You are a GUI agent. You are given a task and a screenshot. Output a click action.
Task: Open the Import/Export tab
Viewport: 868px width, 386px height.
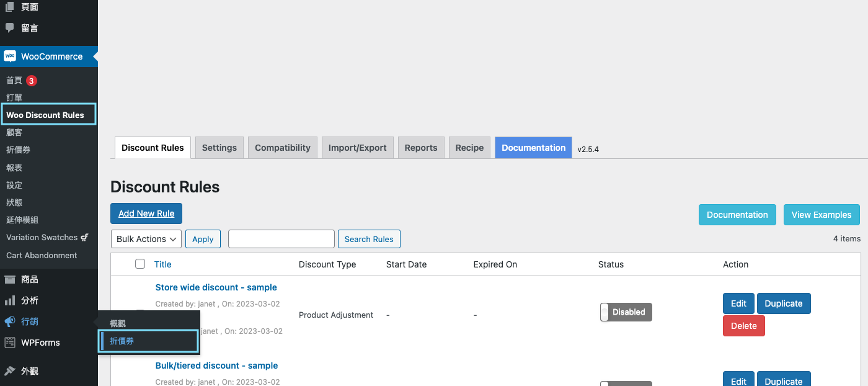click(x=358, y=148)
